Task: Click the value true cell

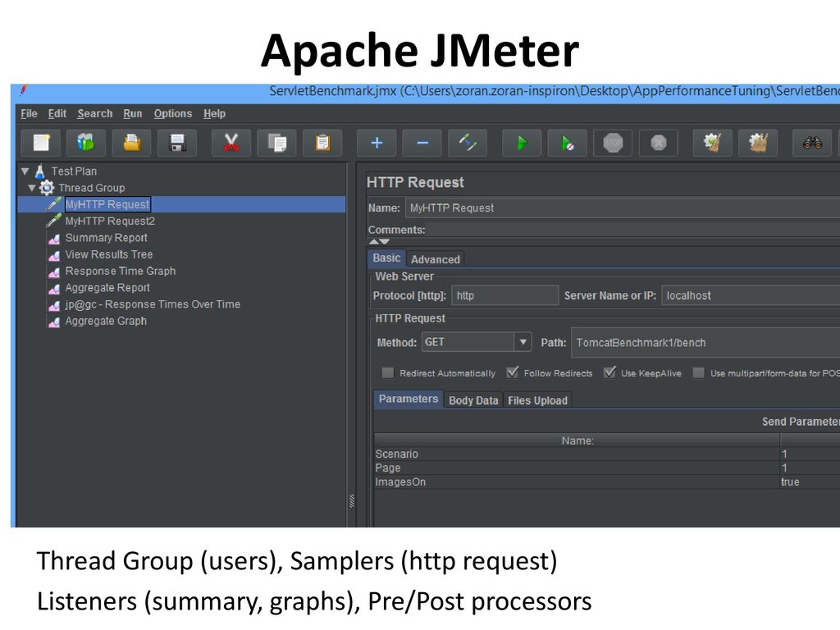Action: point(810,482)
